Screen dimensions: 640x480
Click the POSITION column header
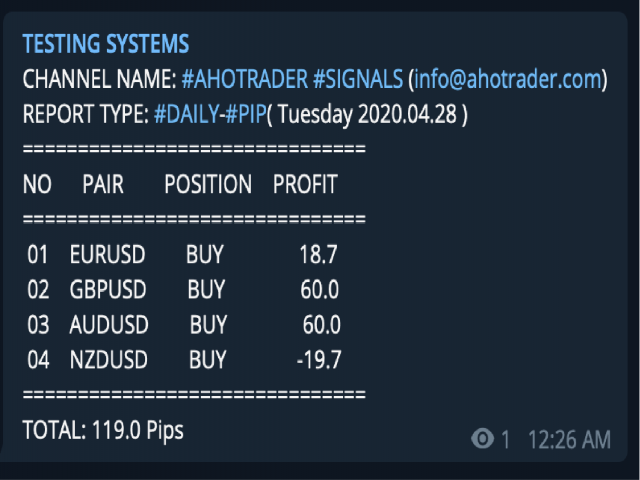click(208, 184)
